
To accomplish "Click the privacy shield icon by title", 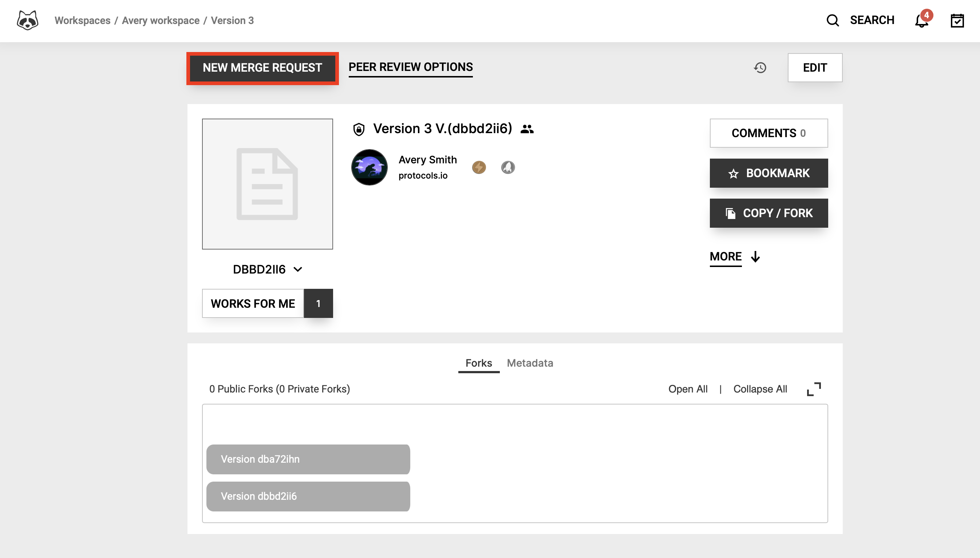I will (x=359, y=129).
